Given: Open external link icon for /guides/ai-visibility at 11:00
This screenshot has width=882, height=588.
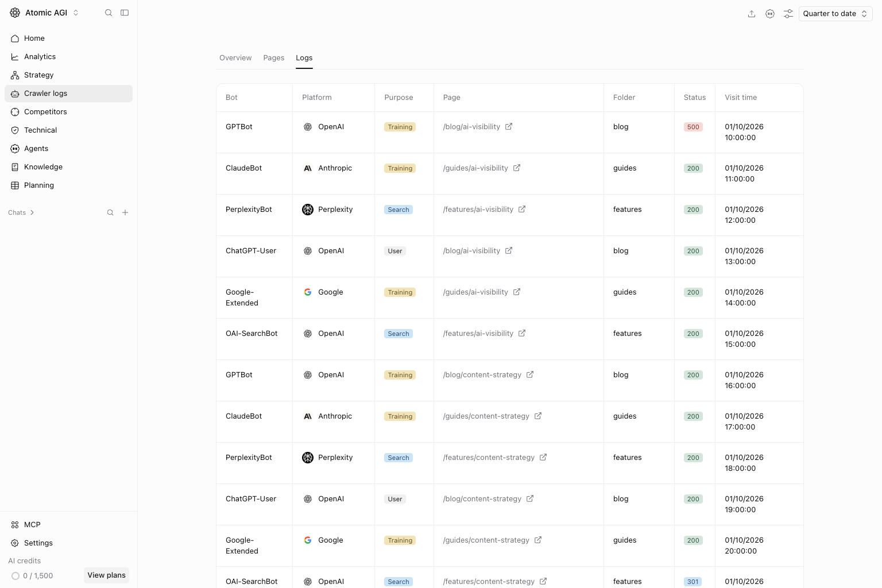Looking at the screenshot, I should [517, 168].
